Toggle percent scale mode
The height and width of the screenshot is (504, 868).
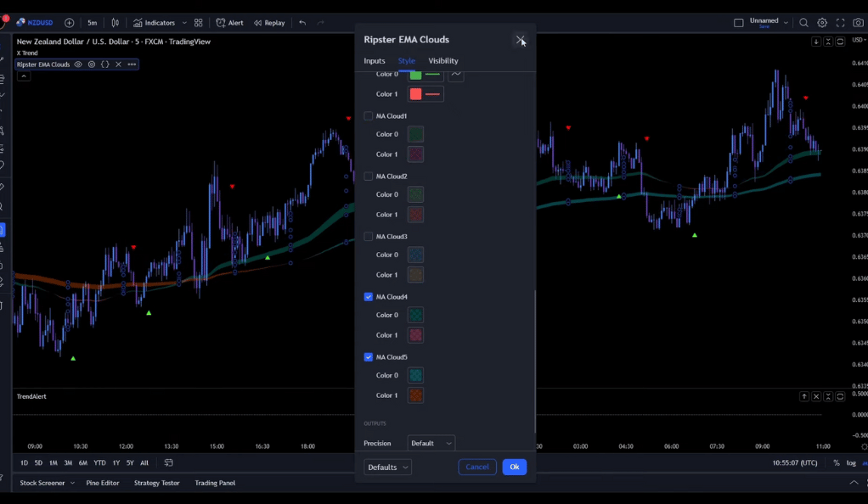tap(837, 462)
